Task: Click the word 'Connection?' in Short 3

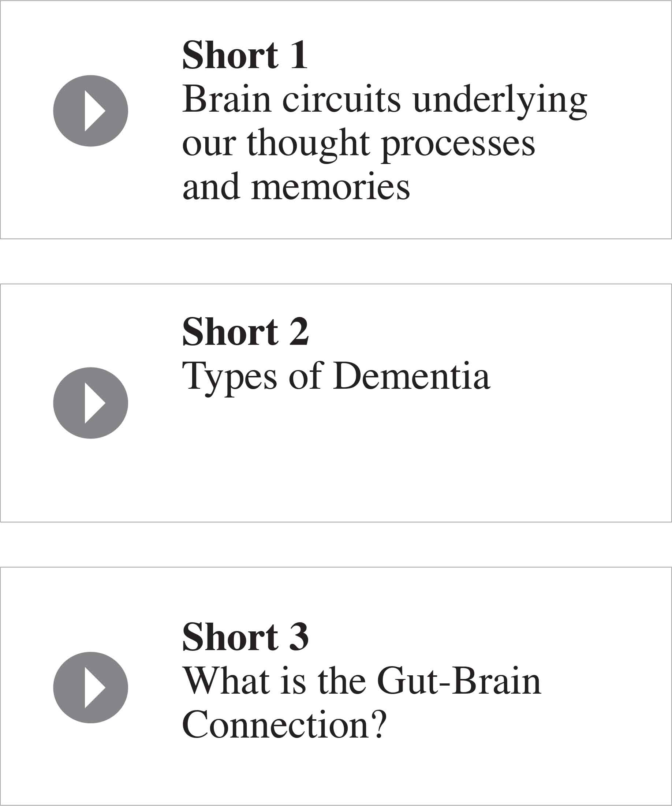Action: pyautogui.click(x=284, y=725)
